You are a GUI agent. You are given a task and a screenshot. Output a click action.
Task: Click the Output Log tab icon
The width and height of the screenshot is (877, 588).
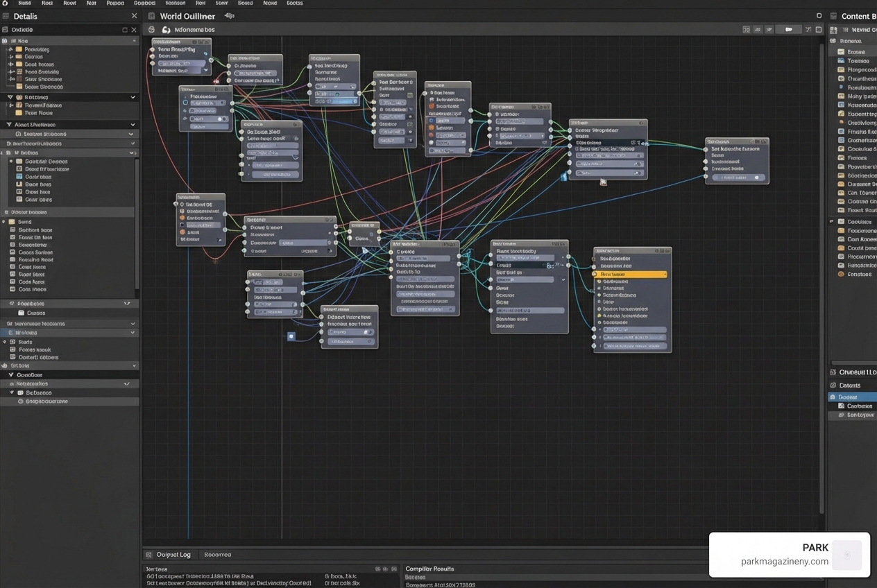pos(148,555)
